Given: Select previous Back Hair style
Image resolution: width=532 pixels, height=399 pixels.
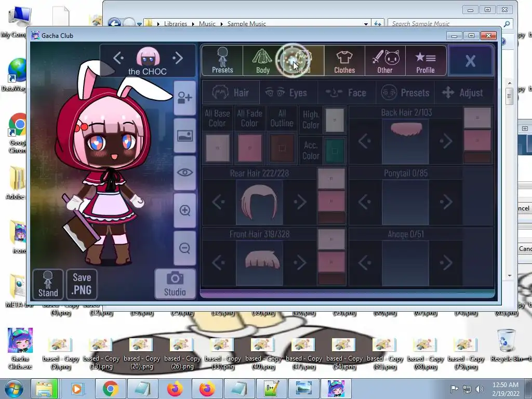Looking at the screenshot, I should click(x=365, y=141).
